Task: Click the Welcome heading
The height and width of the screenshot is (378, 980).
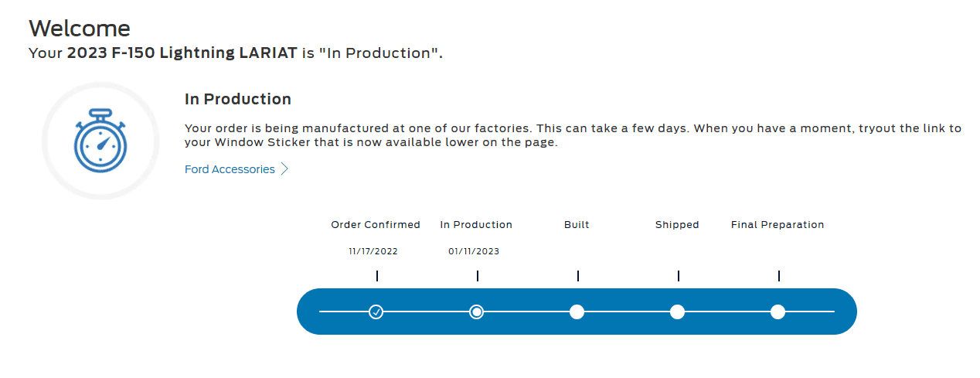Action: pos(79,29)
